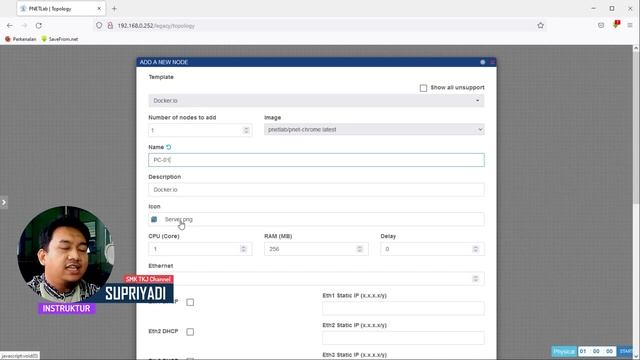Click the Eth1 Static IP field

tap(403, 308)
